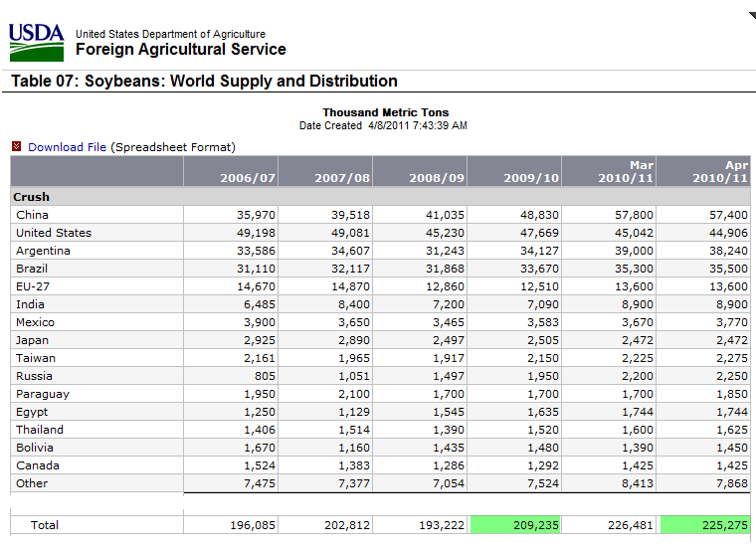Open the Download File link

tap(67, 147)
